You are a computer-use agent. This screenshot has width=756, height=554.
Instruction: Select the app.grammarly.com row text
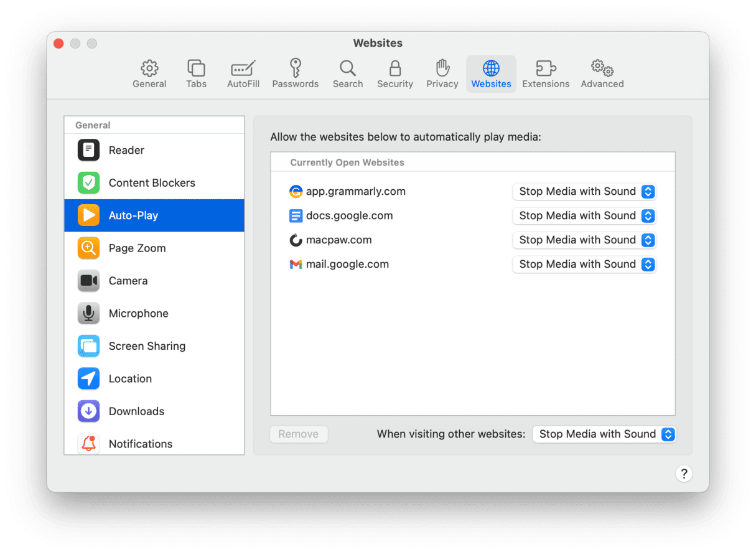click(x=356, y=192)
